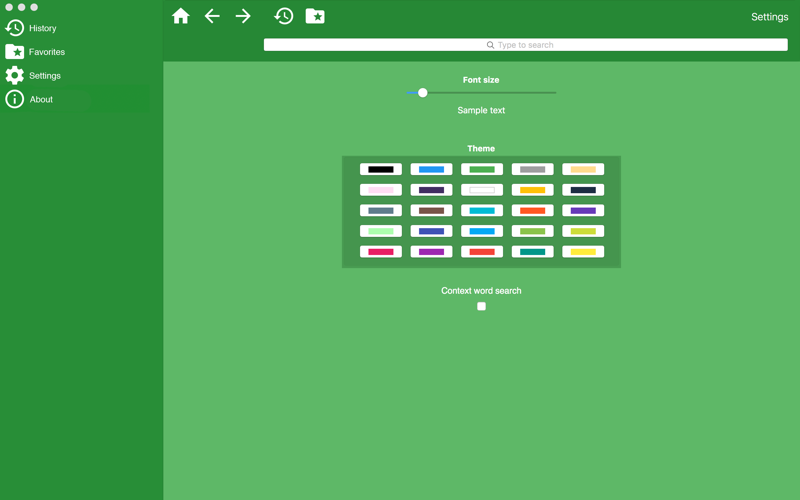
Task: Choose the gray theme swatch
Action: (532, 169)
